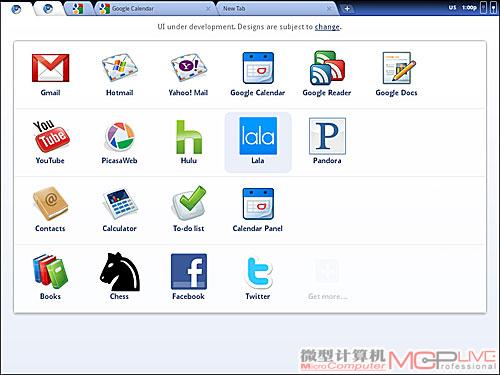Screen dimensions: 500x375
Task: Open the Calendar Panel app
Action: (258, 204)
